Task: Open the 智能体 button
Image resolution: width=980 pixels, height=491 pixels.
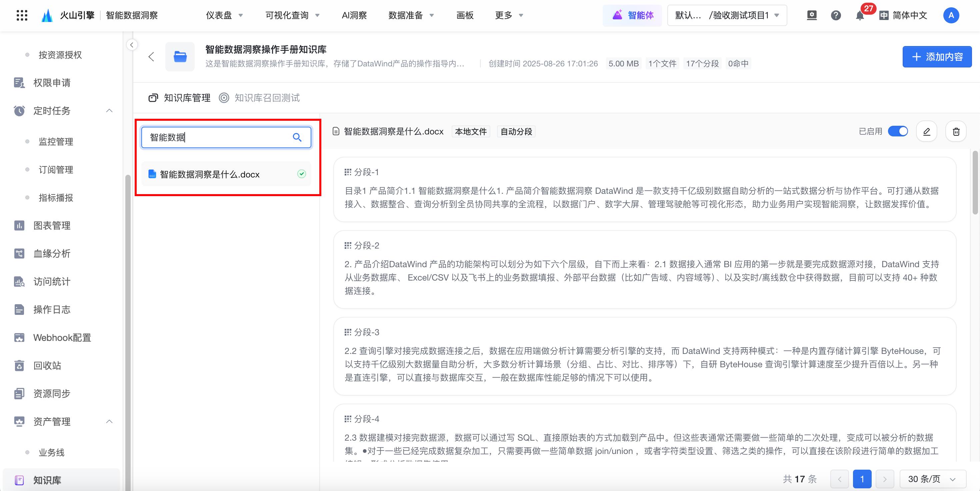Action: tap(633, 16)
